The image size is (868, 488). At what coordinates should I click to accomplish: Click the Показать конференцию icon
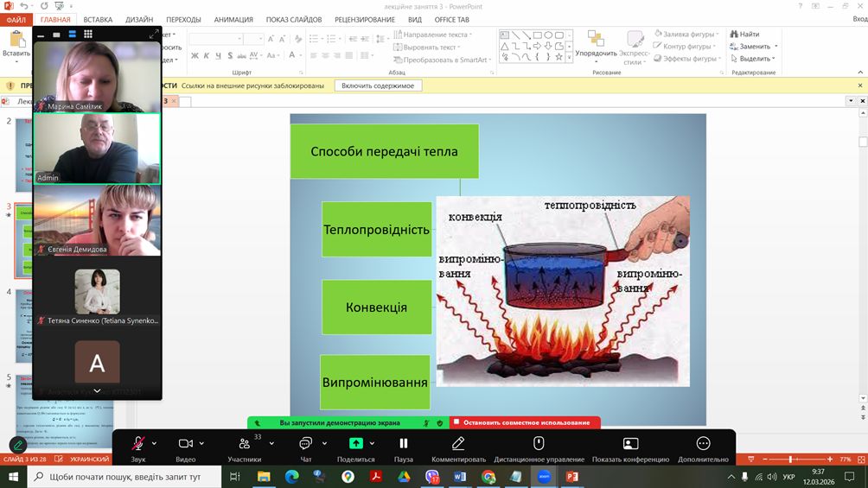pyautogui.click(x=630, y=443)
